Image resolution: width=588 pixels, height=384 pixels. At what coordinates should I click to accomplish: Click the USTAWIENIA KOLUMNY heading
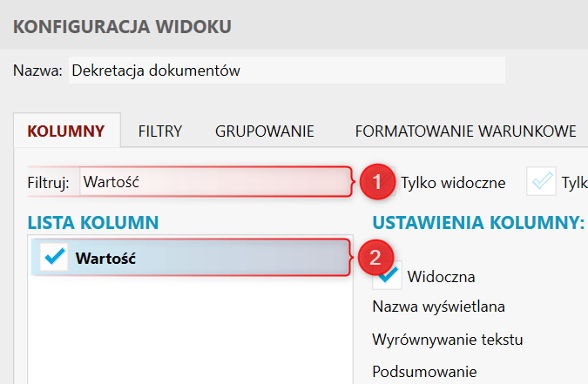(478, 222)
